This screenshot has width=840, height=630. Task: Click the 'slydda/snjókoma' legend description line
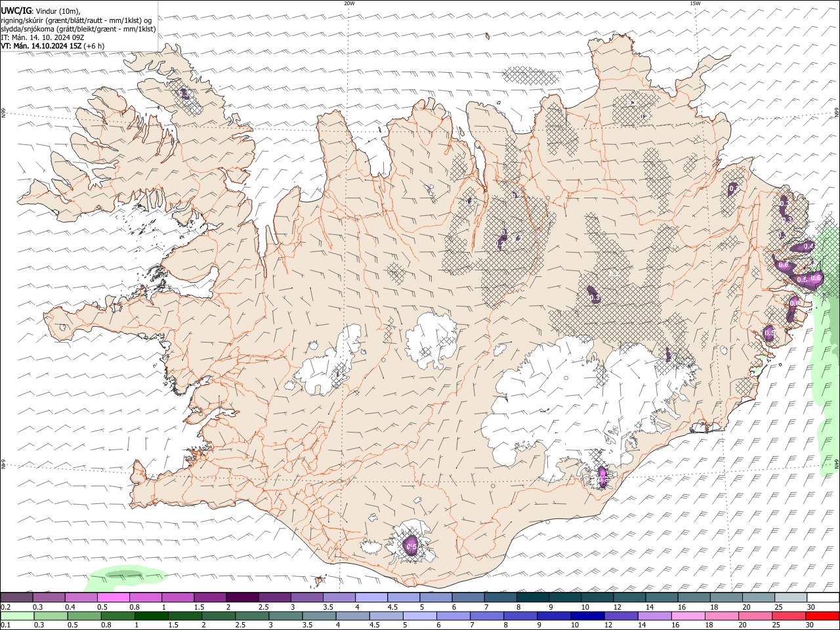(78, 29)
